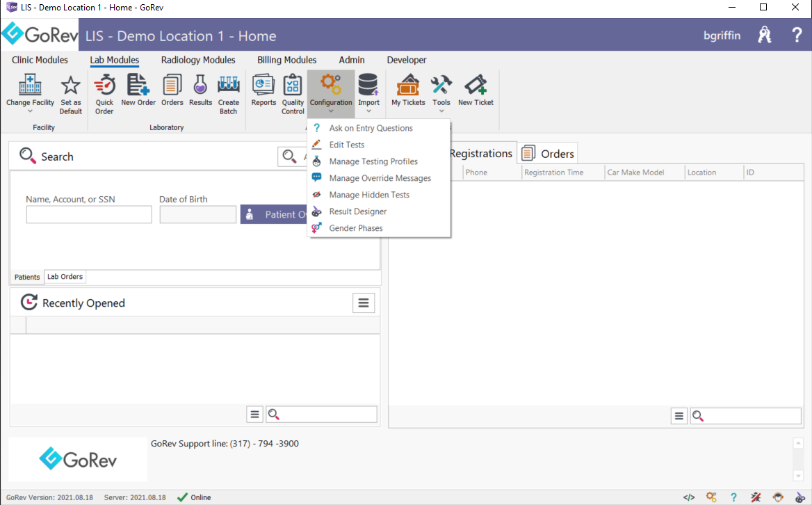Create a New Order
This screenshot has height=505, width=812.
138,90
